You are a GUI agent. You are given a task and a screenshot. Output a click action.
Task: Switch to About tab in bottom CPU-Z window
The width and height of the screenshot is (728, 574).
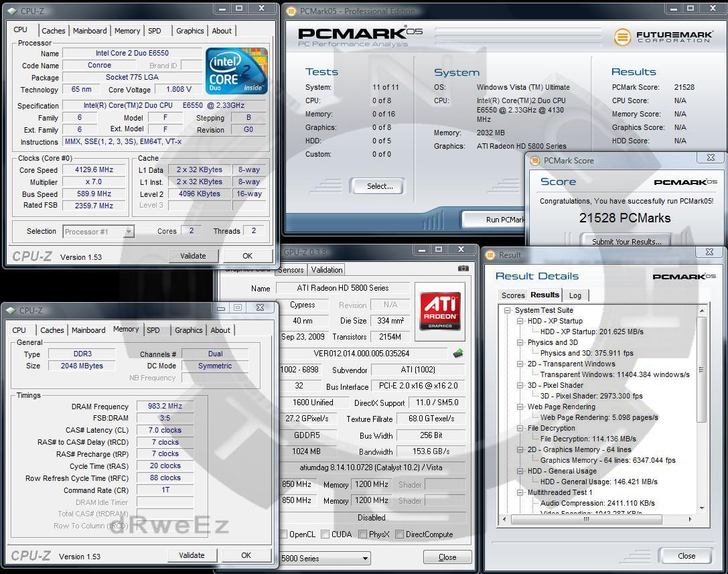pyautogui.click(x=220, y=330)
